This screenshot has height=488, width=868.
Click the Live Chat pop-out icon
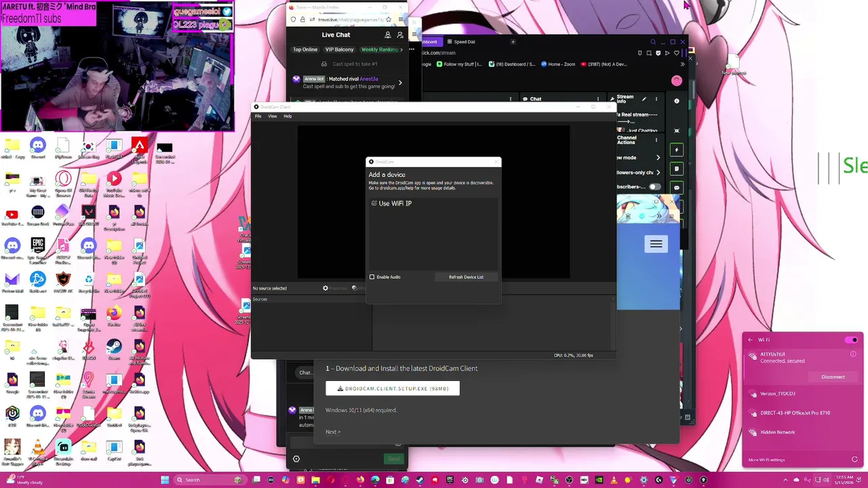[400, 35]
